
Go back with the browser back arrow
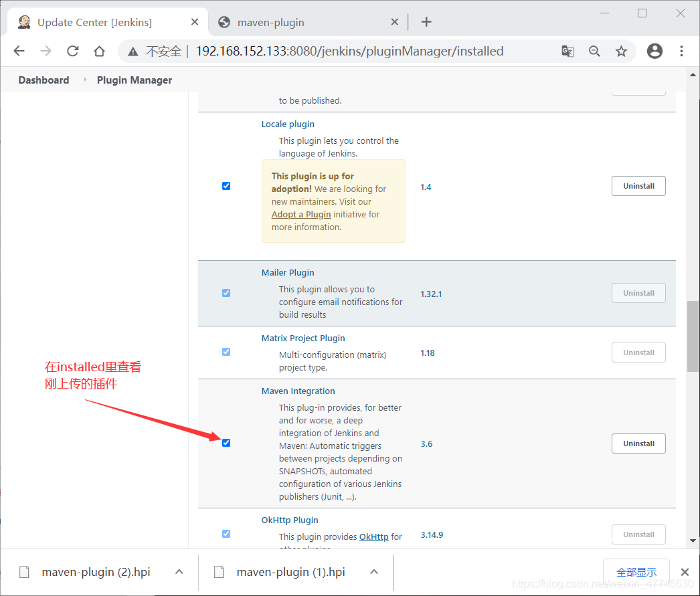point(19,51)
